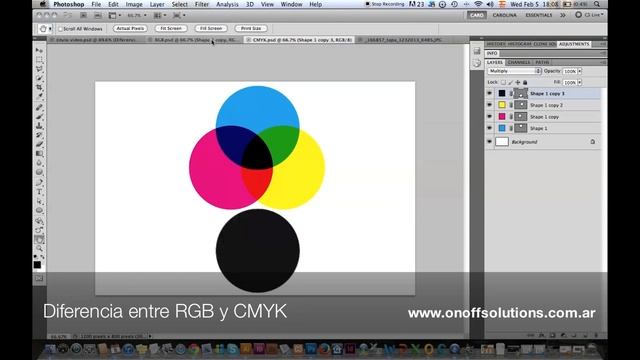Image resolution: width=640 pixels, height=360 pixels.
Task: Click the foreground color swatch
Action: pyautogui.click(x=37, y=265)
